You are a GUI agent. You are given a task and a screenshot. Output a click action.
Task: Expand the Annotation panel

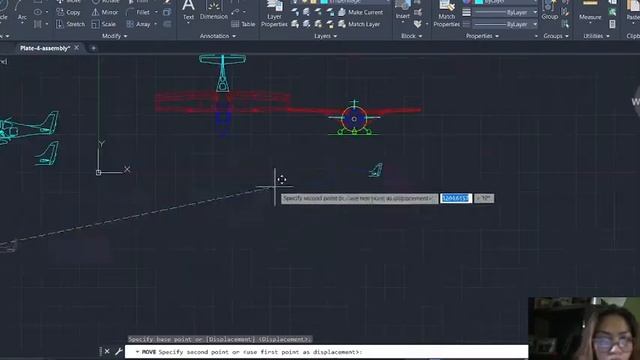pyautogui.click(x=218, y=36)
